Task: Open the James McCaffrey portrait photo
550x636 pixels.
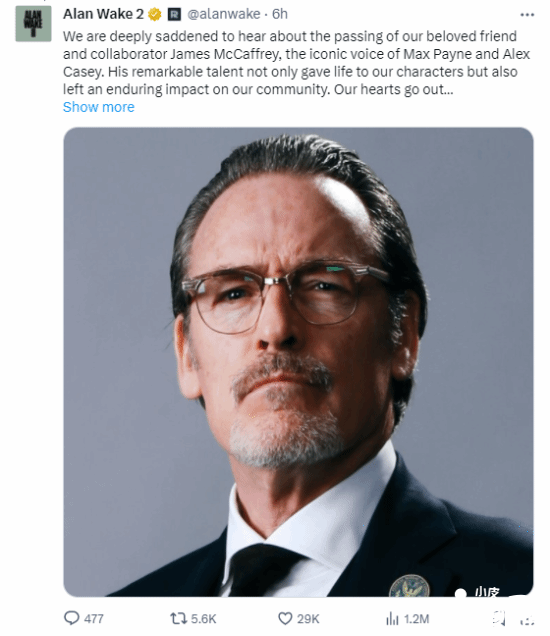Action: pos(298,362)
